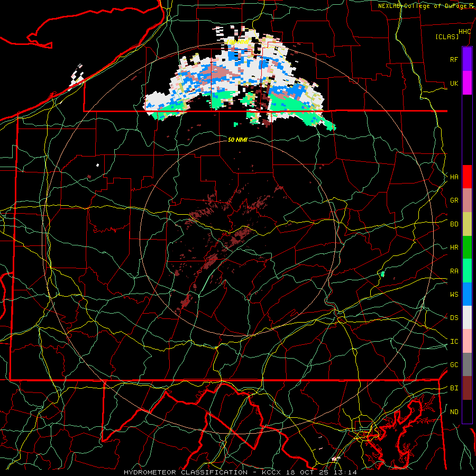The width and height of the screenshot is (476, 476).
Task: Click the GC legend label
Action: pyautogui.click(x=454, y=365)
